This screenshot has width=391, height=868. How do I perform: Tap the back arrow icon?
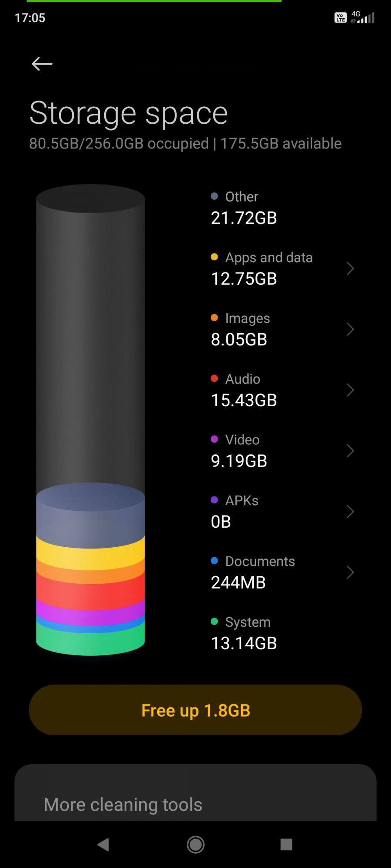tap(42, 64)
